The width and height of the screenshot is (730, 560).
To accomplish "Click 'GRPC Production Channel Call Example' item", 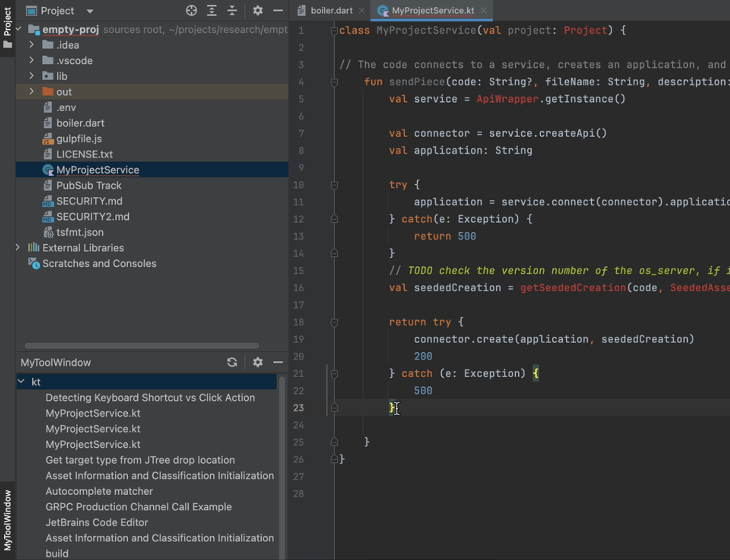I will click(x=139, y=507).
